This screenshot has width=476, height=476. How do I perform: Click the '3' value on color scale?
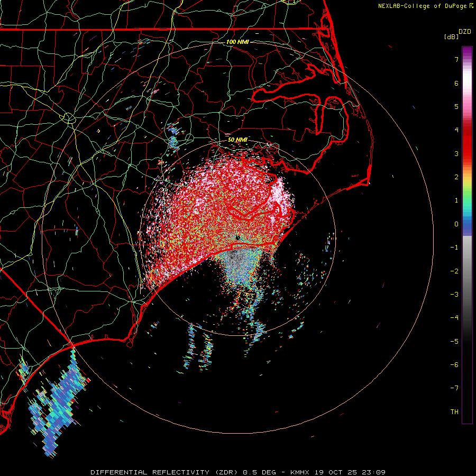coord(456,153)
